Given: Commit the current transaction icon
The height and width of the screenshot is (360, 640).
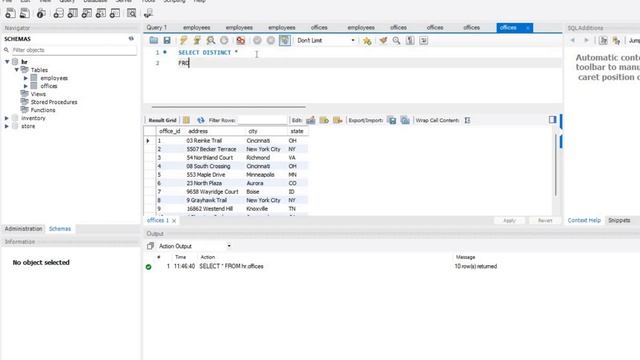Looking at the screenshot, I should [x=257, y=40].
